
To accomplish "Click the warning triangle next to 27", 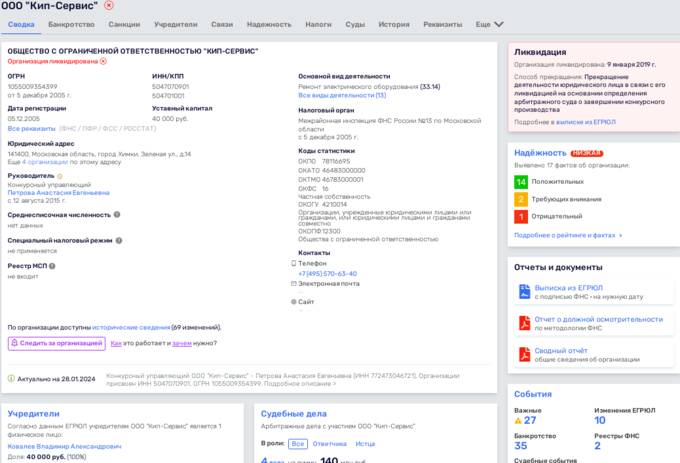I will tap(518, 421).
